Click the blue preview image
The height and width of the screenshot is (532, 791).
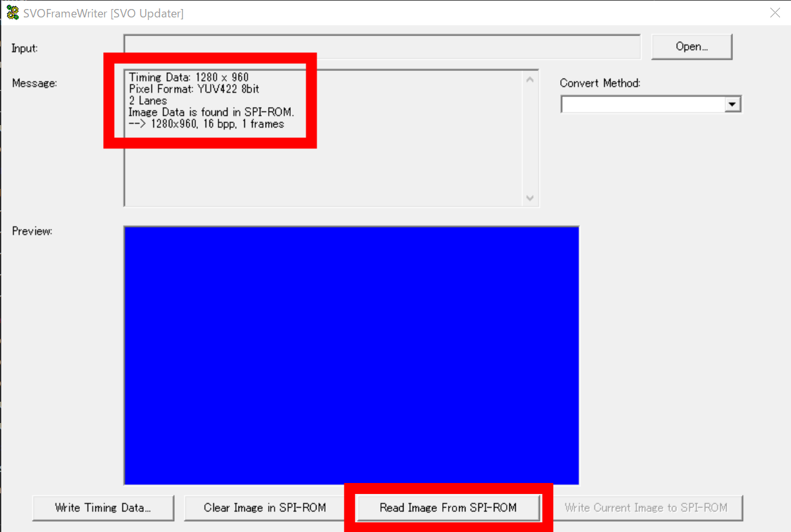point(351,355)
